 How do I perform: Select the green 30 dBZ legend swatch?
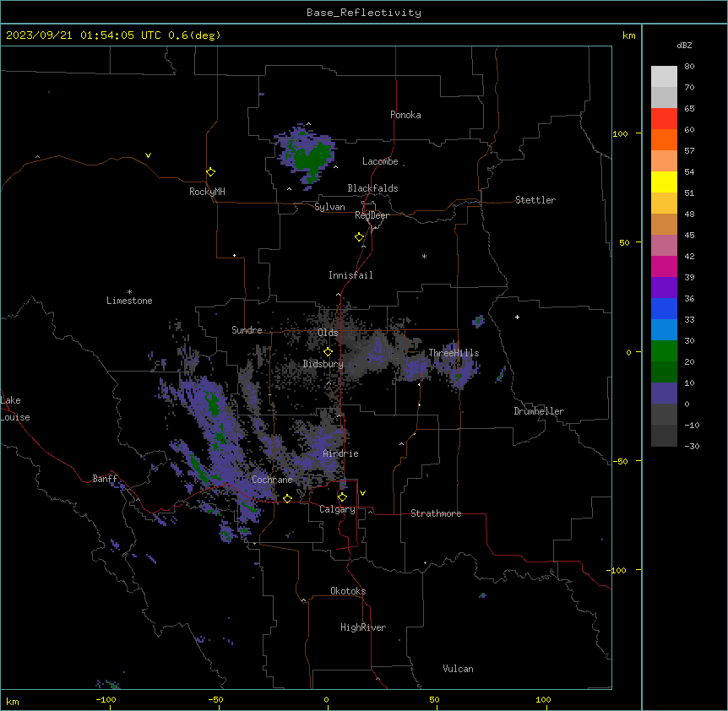pos(664,351)
